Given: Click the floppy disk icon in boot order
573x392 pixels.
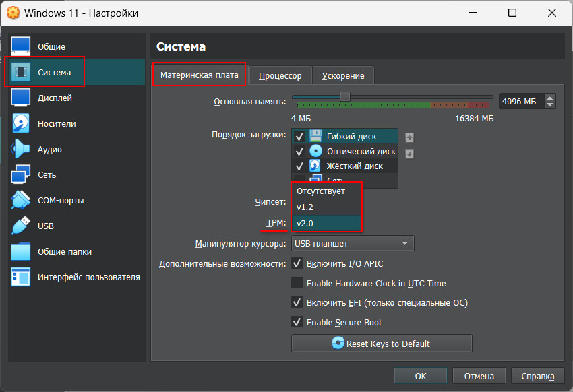Looking at the screenshot, I should pyautogui.click(x=315, y=136).
